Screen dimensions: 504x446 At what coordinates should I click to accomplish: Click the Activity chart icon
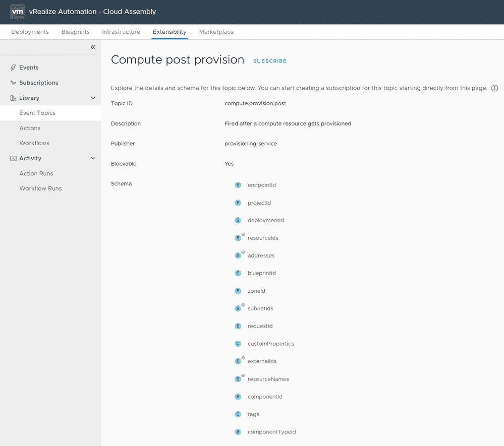click(x=13, y=158)
